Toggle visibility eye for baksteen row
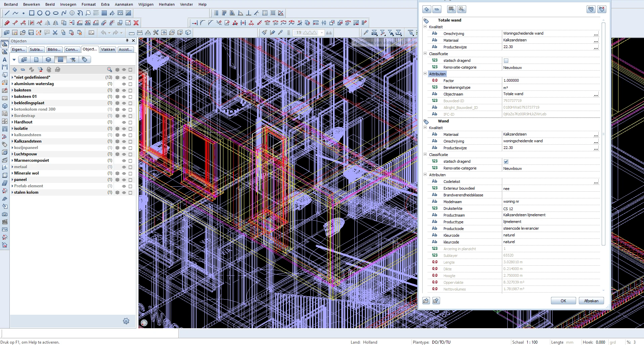Viewport: 644px width, 345px height. tap(124, 90)
